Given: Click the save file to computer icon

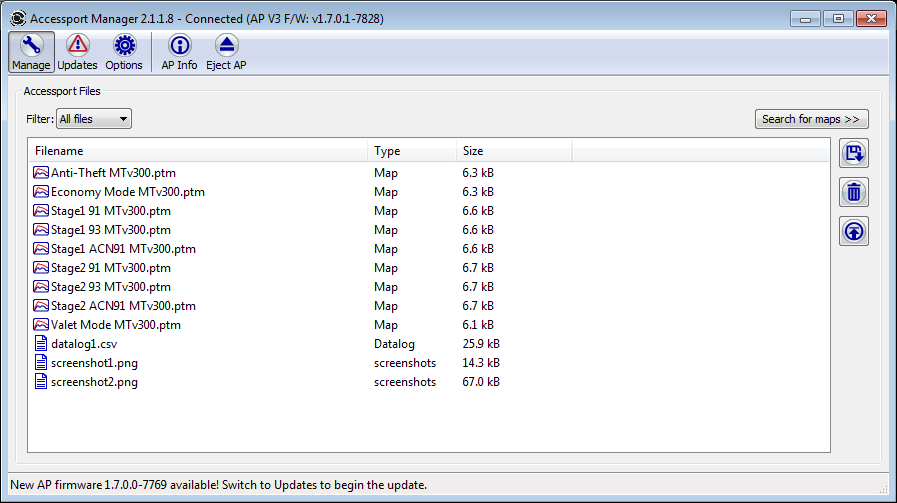Looking at the screenshot, I should (x=854, y=153).
